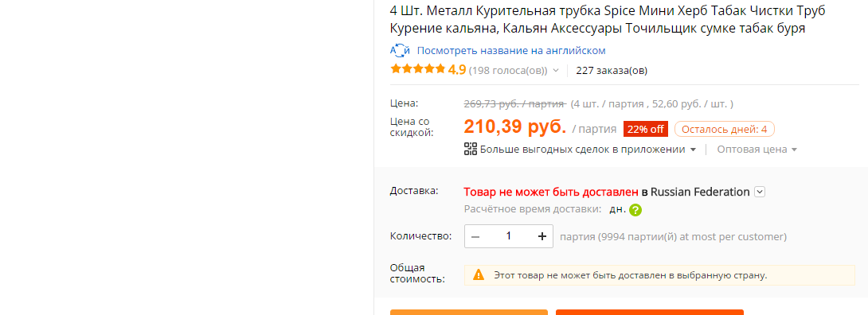The width and height of the screenshot is (868, 315).
Task: Click the 22% off discount badge
Action: click(646, 130)
